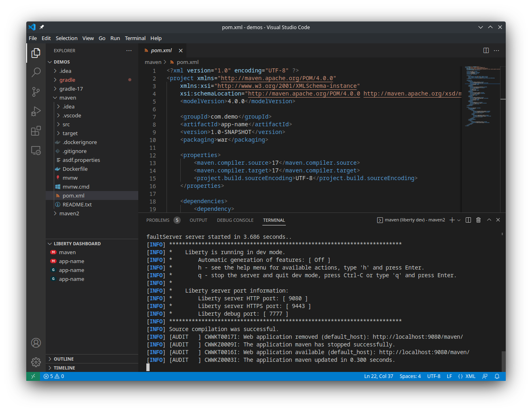Open the asdf.properties file
The height and width of the screenshot is (412, 532).
coord(92,160)
